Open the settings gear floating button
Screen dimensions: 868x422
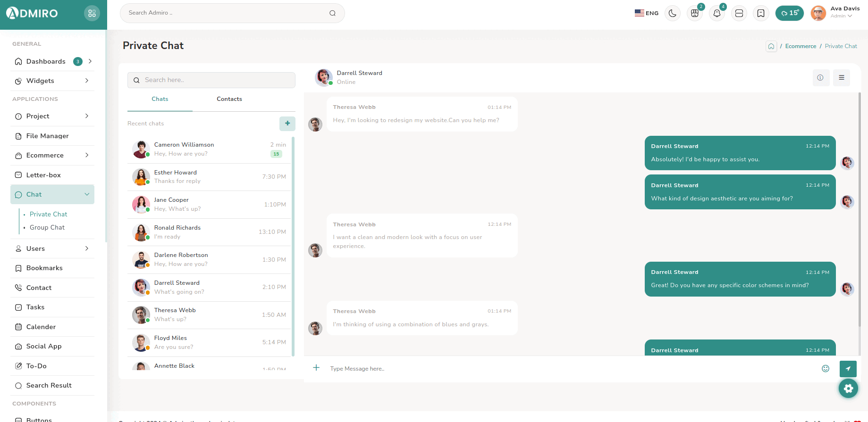[848, 389]
